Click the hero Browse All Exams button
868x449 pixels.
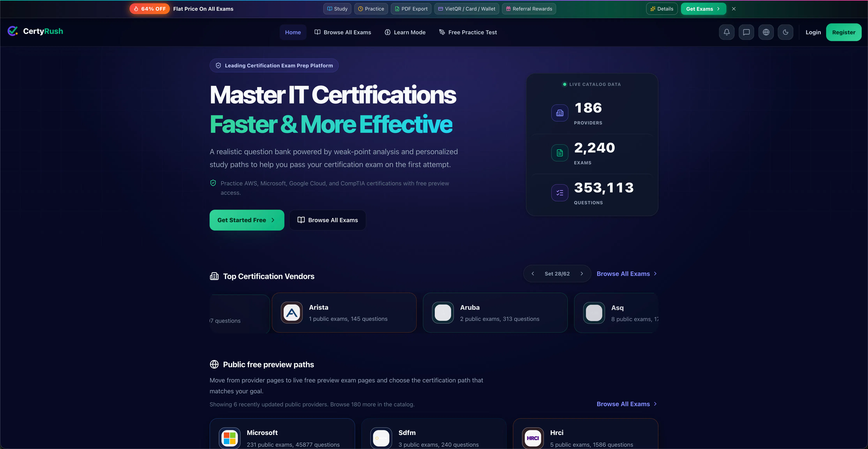pos(327,220)
